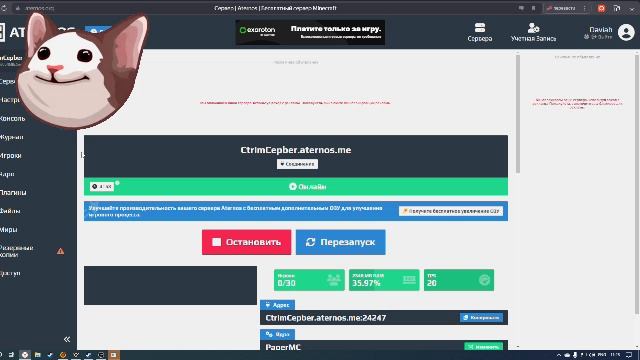
Task: Select the Address (Адрес) tab label
Action: click(x=277, y=305)
